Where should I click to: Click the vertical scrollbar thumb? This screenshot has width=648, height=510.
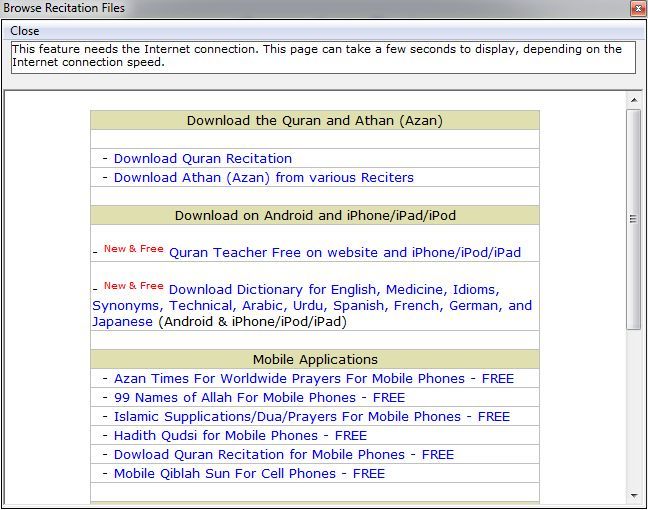point(634,219)
